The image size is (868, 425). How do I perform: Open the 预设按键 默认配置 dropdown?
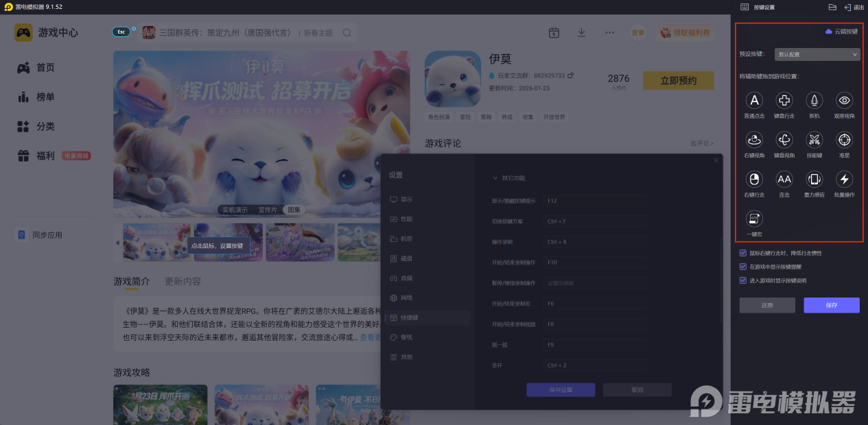click(817, 54)
